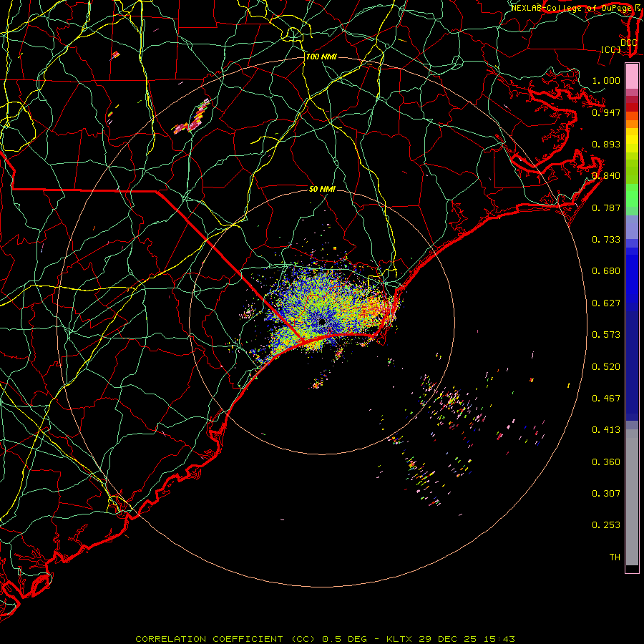The height and width of the screenshot is (644, 644).
Task: Click the 0.680 scale value
Action: click(x=606, y=271)
